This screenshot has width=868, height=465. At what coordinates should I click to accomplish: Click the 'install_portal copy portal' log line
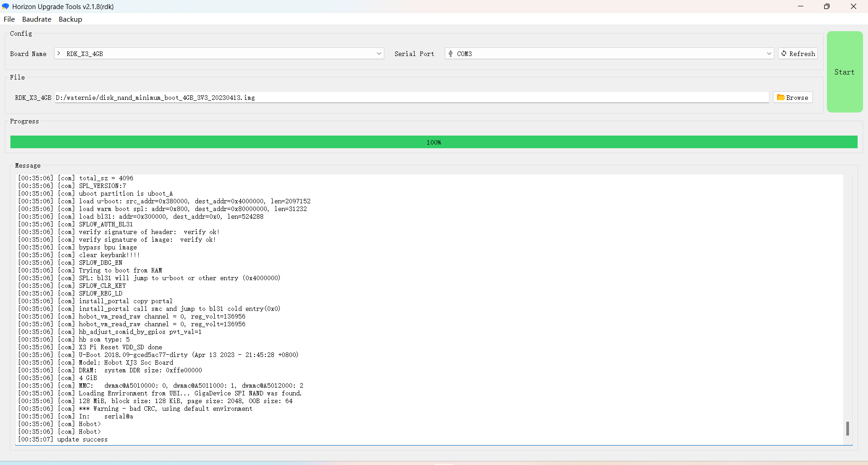coord(95,301)
